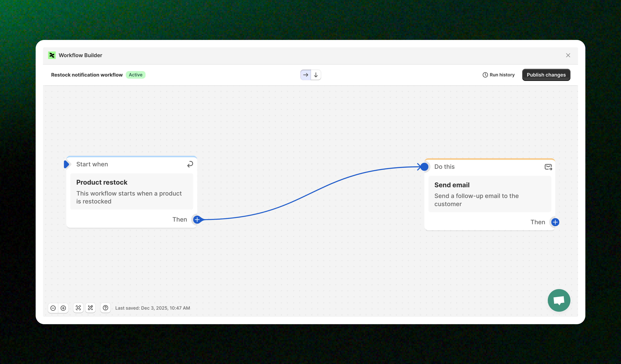This screenshot has width=621, height=364.
Task: Select the Product restock trigger card
Action: pos(132,191)
